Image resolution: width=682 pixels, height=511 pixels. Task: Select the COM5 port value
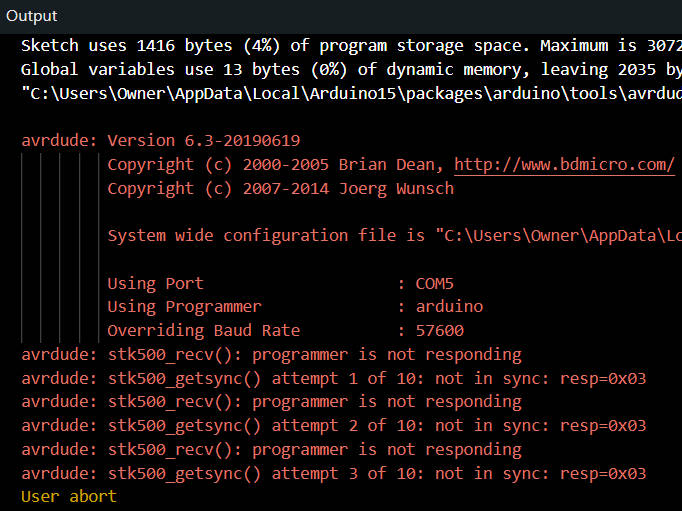pos(435,283)
